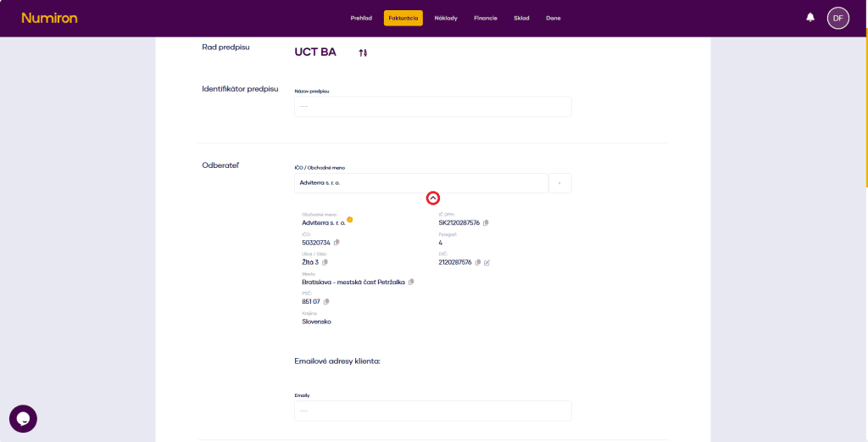Open the Náklady menu
Viewport: 868px width, 442px height.
446,18
